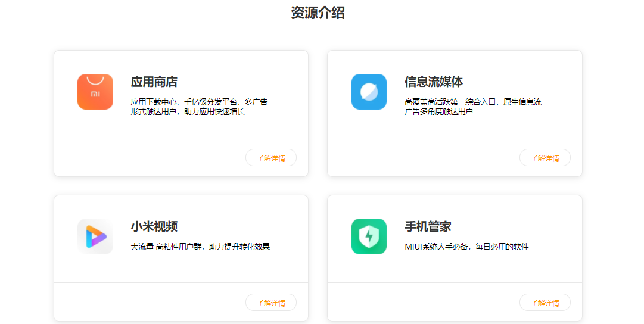The height and width of the screenshot is (324, 644).
Task: Click the 信息流媒体 card title
Action: [x=434, y=82]
